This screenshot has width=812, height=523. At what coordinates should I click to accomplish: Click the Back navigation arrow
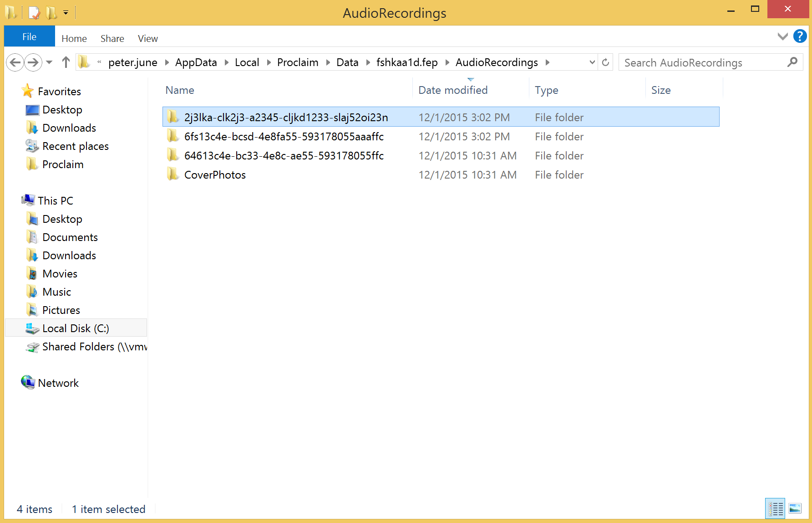pyautogui.click(x=15, y=62)
